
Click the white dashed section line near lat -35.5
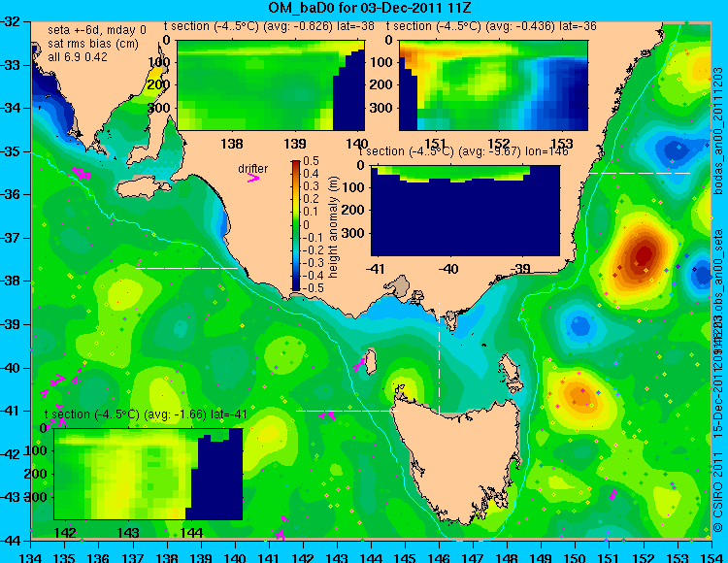coord(640,173)
